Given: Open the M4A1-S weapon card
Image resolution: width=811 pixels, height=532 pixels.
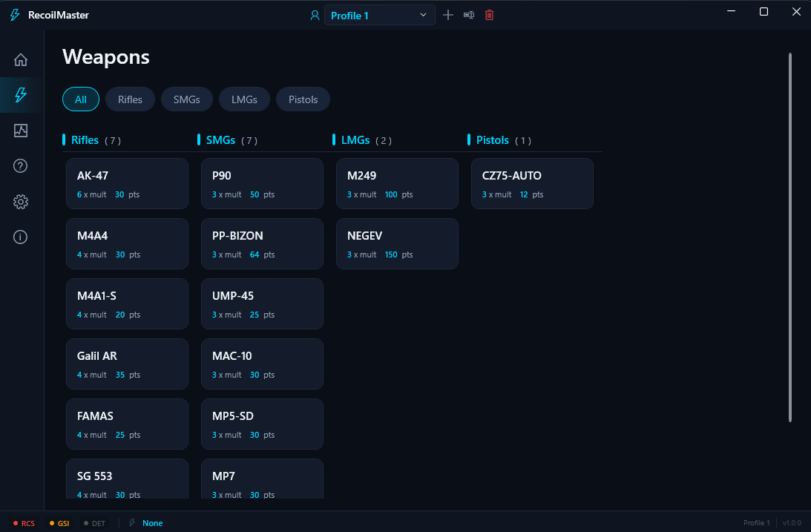Looking at the screenshot, I should pos(127,303).
